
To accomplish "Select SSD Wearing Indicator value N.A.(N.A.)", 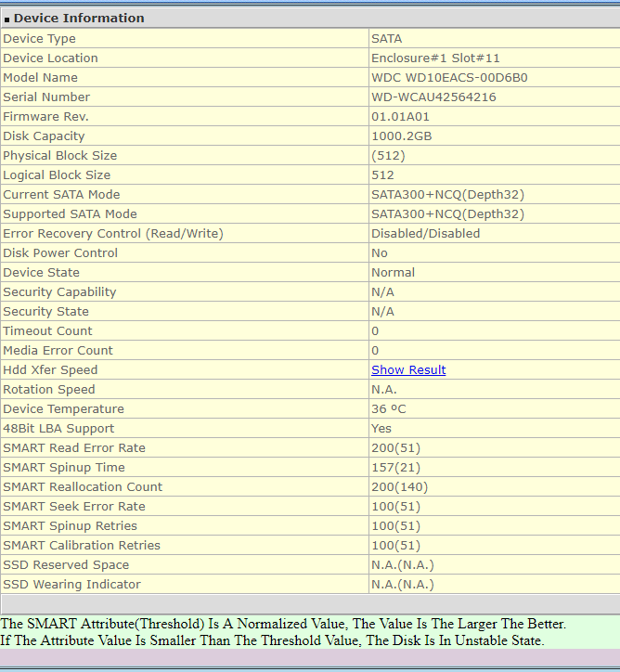I will point(403,585).
